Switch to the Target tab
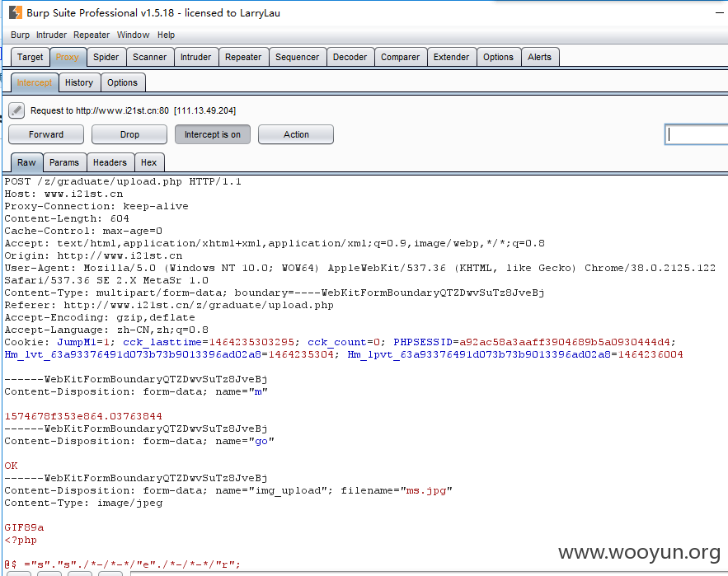Image resolution: width=728 pixels, height=576 pixels. pyautogui.click(x=31, y=57)
